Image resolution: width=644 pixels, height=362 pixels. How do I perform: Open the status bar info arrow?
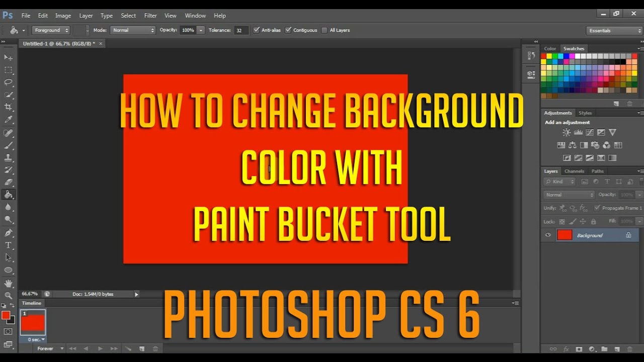[136, 294]
